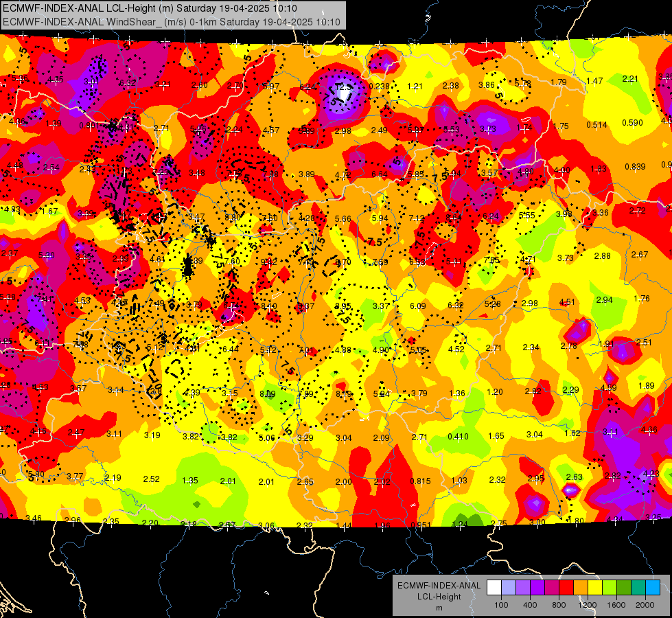Click the wind shear value "2.29"
The width and height of the screenshot is (672, 618).
coord(570,389)
